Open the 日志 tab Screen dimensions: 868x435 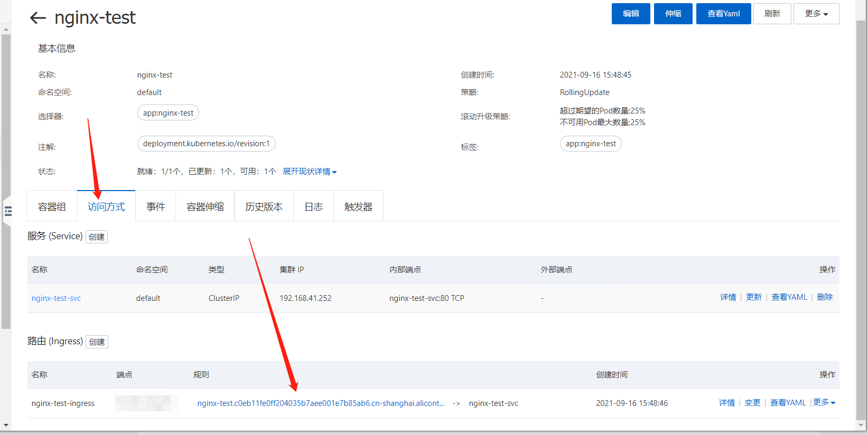(313, 207)
